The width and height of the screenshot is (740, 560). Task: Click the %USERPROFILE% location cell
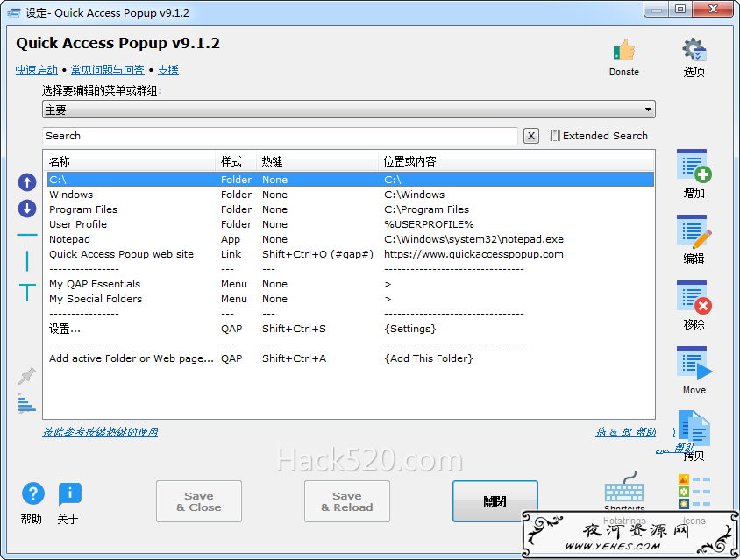tap(429, 224)
